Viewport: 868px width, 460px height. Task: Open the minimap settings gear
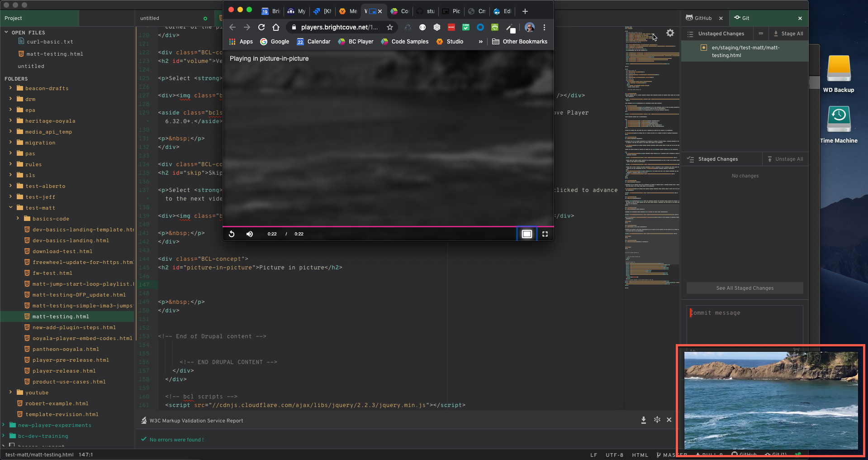pyautogui.click(x=670, y=33)
